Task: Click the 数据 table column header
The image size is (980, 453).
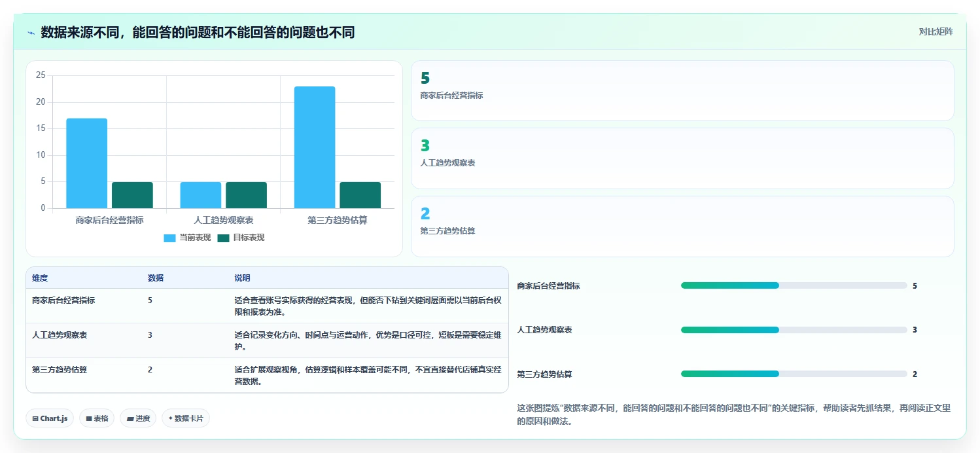Action: (156, 278)
